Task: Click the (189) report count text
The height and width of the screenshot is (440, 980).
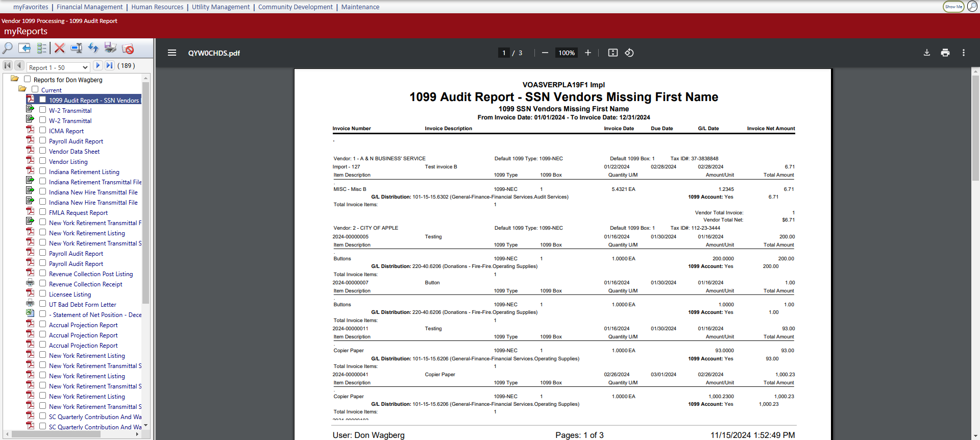Action: [126, 66]
